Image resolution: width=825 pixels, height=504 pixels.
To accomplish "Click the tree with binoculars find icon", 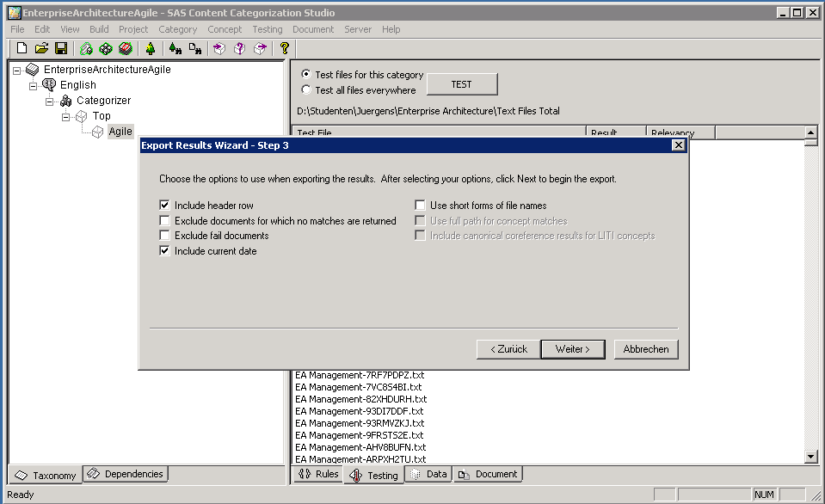I will click(175, 49).
